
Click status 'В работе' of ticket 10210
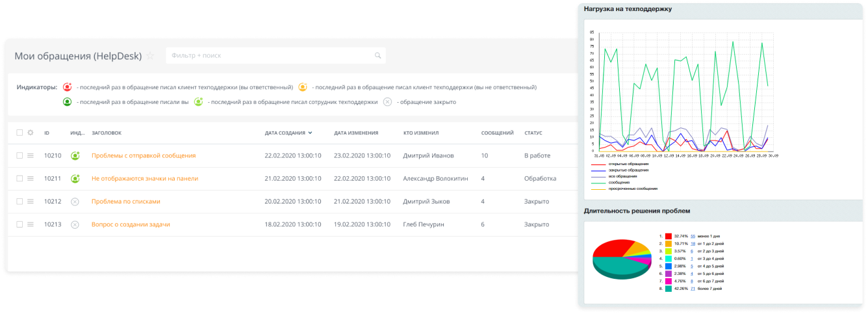pyautogui.click(x=537, y=155)
